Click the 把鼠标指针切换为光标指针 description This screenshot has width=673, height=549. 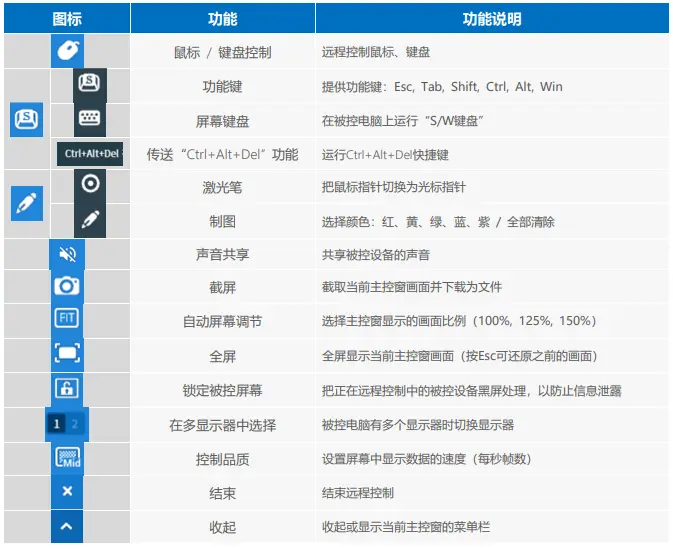click(394, 187)
